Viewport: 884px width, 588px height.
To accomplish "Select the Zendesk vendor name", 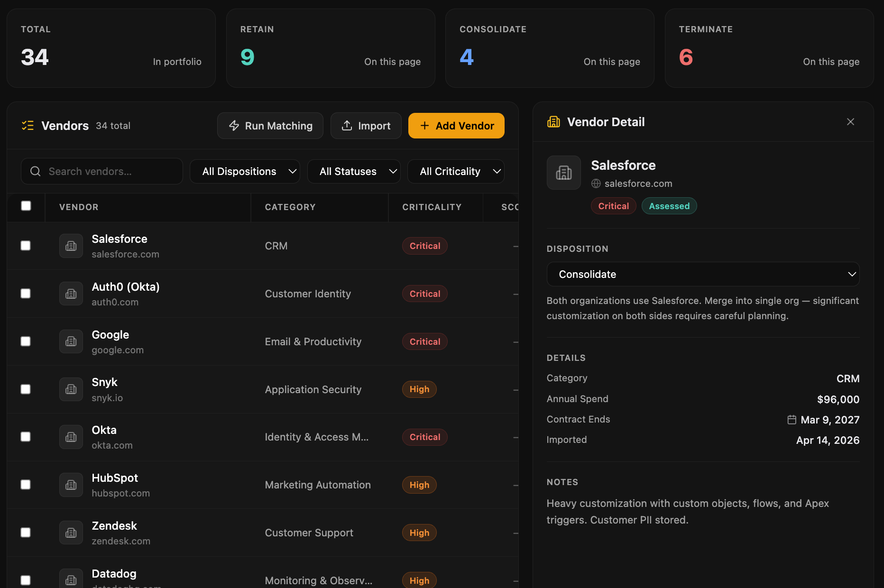I will click(114, 526).
